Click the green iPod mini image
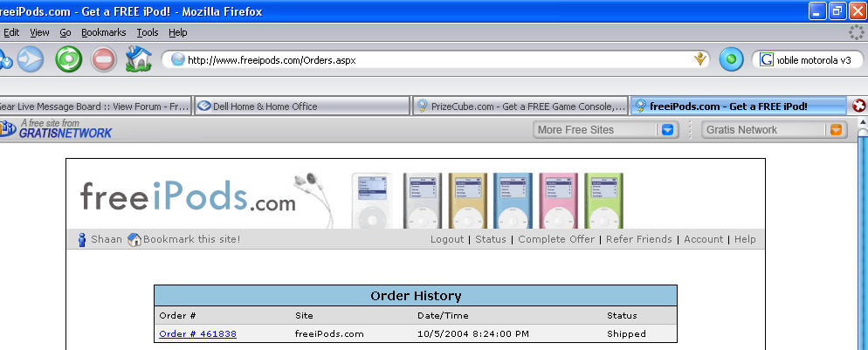Image resolution: width=868 pixels, height=350 pixels. click(x=603, y=200)
